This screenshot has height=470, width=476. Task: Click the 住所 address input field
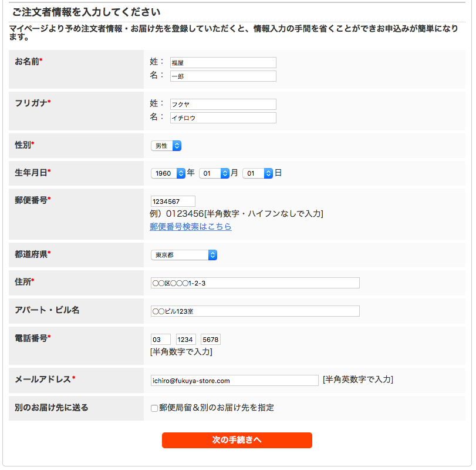coord(255,283)
